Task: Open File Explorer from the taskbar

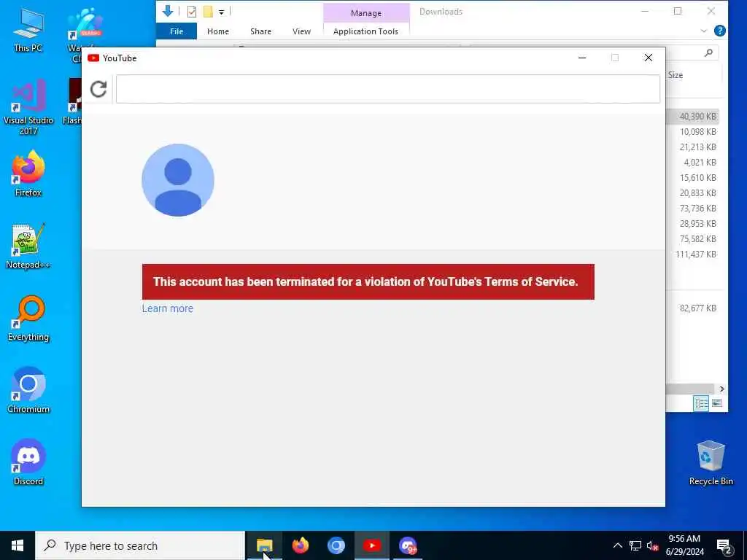Action: [264, 545]
